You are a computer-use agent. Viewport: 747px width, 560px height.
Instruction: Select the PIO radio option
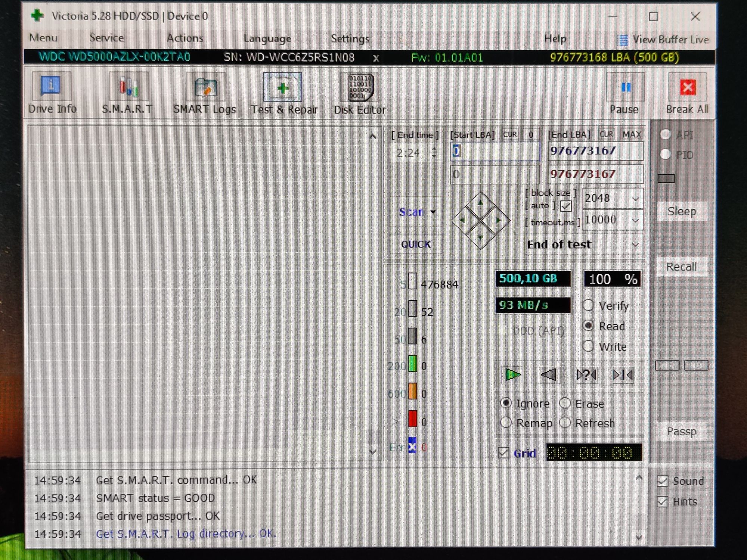(666, 154)
